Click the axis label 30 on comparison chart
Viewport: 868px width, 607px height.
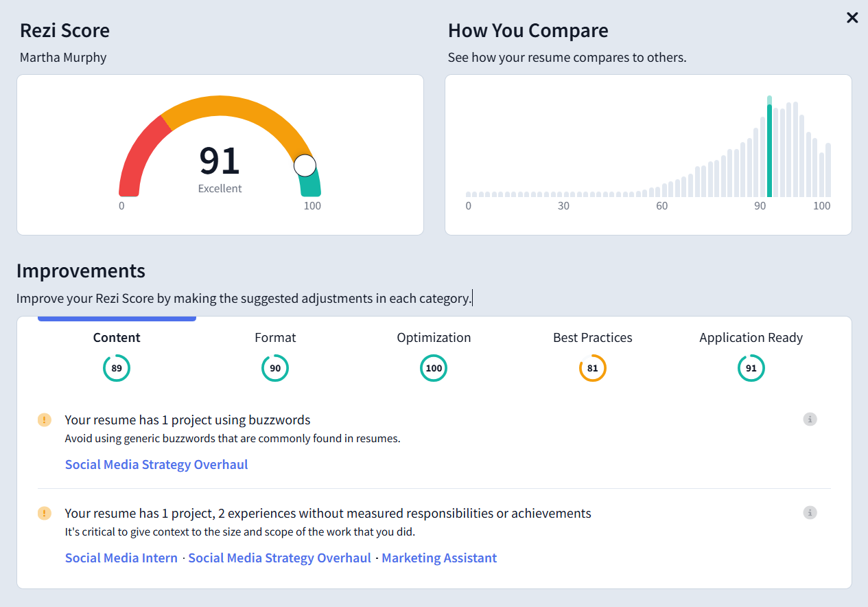563,206
